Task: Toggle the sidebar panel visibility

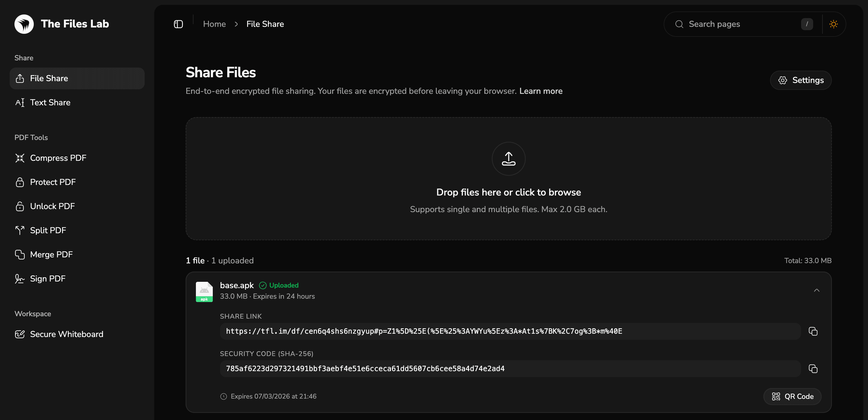Action: pyautogui.click(x=178, y=24)
